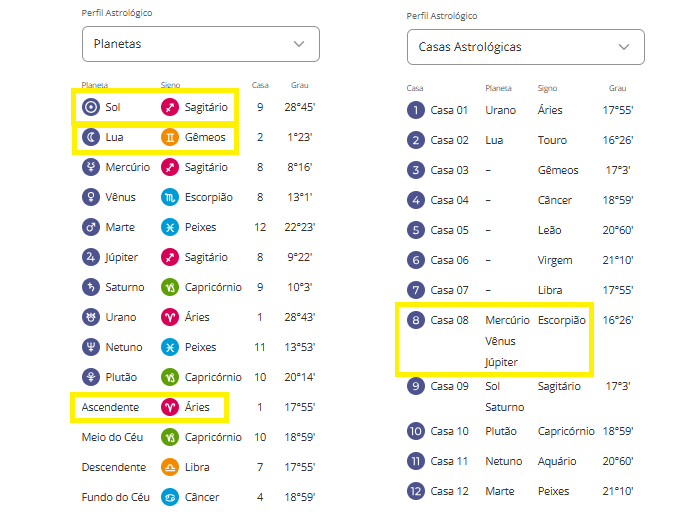Click the Lua crescent moon icon
The width and height of the screenshot is (686, 512).
pyautogui.click(x=91, y=137)
